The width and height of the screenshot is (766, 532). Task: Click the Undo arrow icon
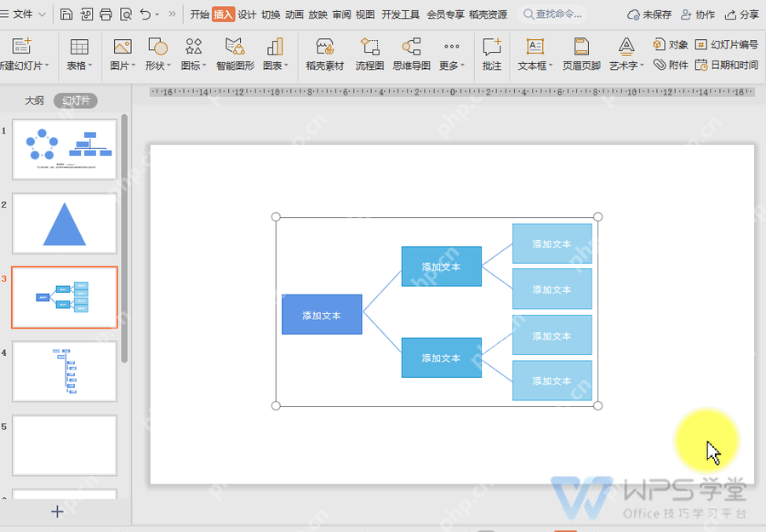[145, 14]
